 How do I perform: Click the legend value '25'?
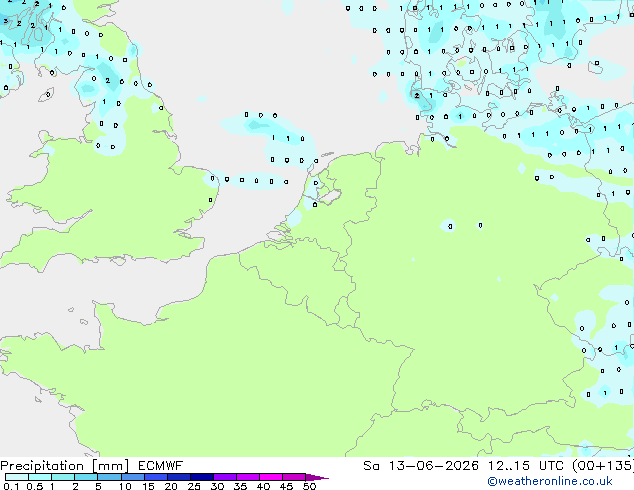(x=194, y=486)
